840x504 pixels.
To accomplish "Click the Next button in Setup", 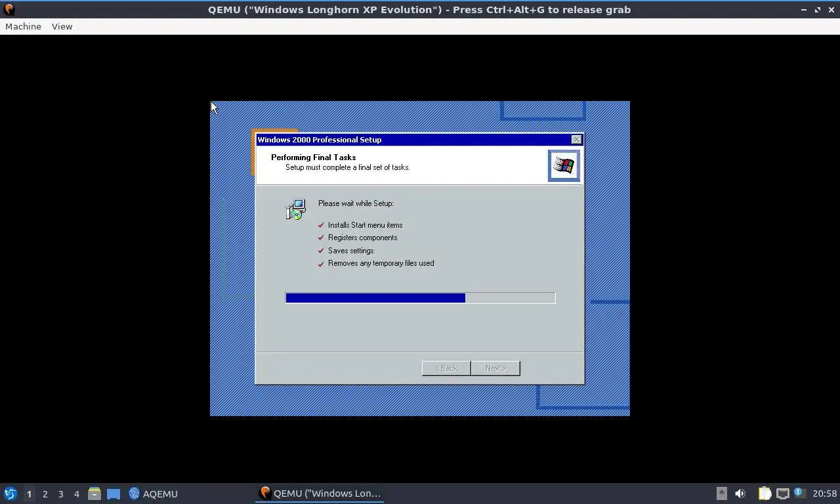I will point(495,368).
